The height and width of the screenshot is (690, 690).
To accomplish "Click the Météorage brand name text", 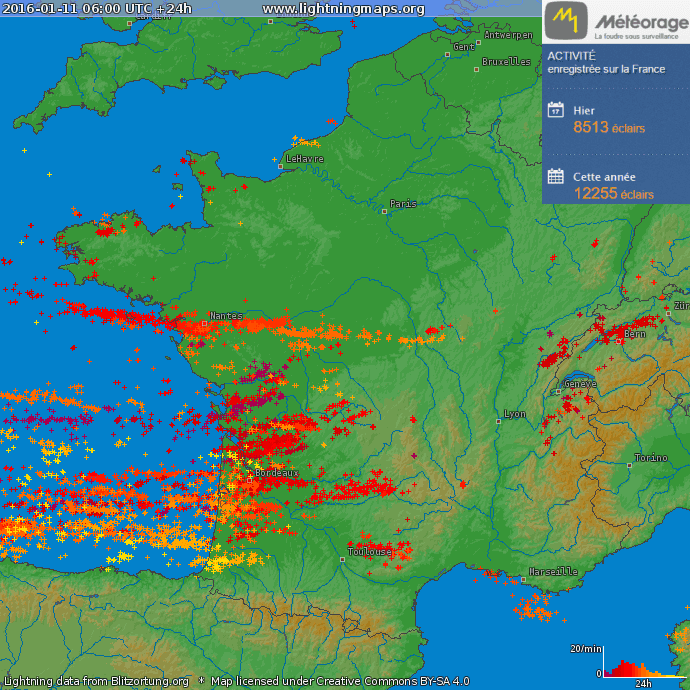I will pos(639,21).
